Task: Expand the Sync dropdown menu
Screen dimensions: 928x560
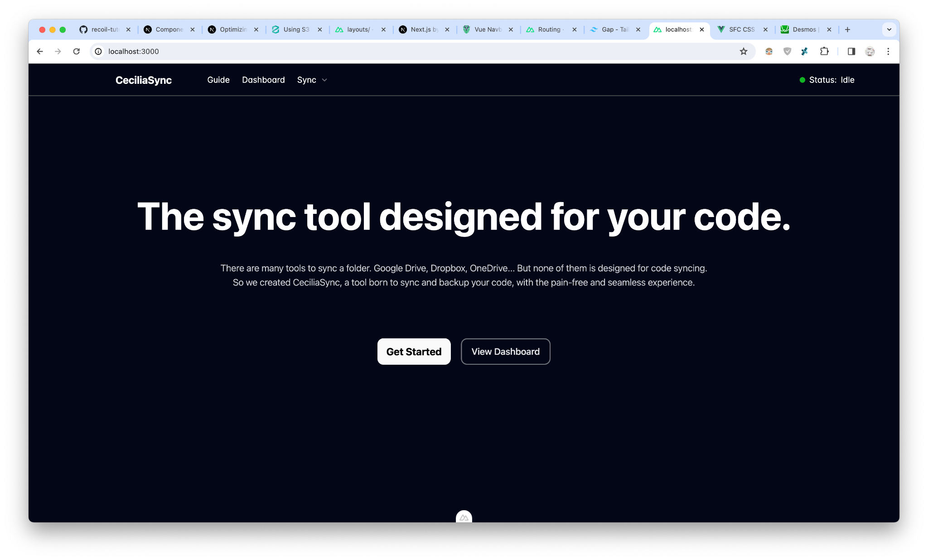Action: (x=312, y=80)
